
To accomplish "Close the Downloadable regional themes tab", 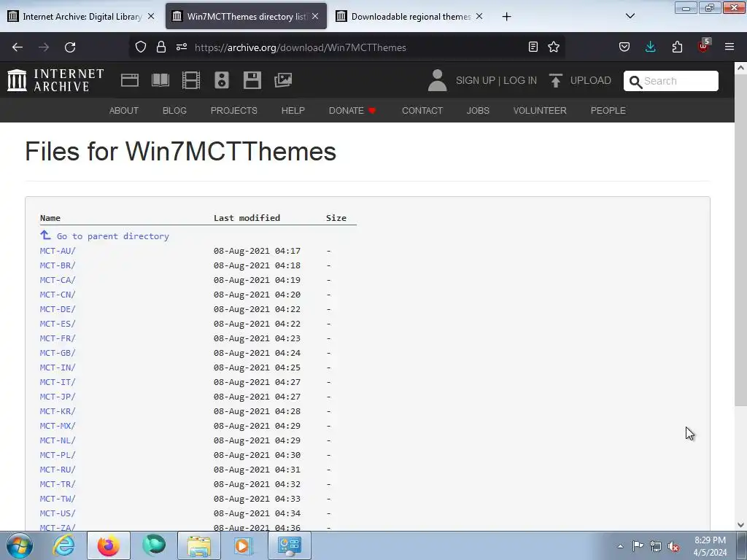I will (479, 16).
